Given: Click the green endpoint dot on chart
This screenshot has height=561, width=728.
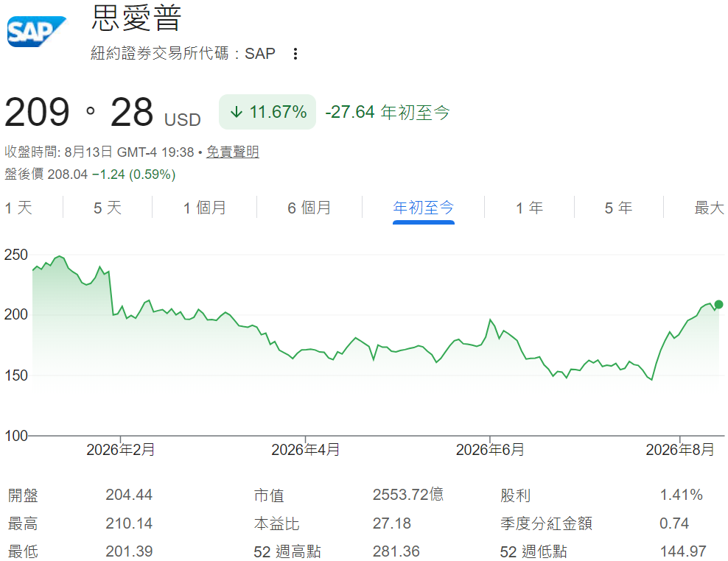Looking at the screenshot, I should click(x=718, y=304).
